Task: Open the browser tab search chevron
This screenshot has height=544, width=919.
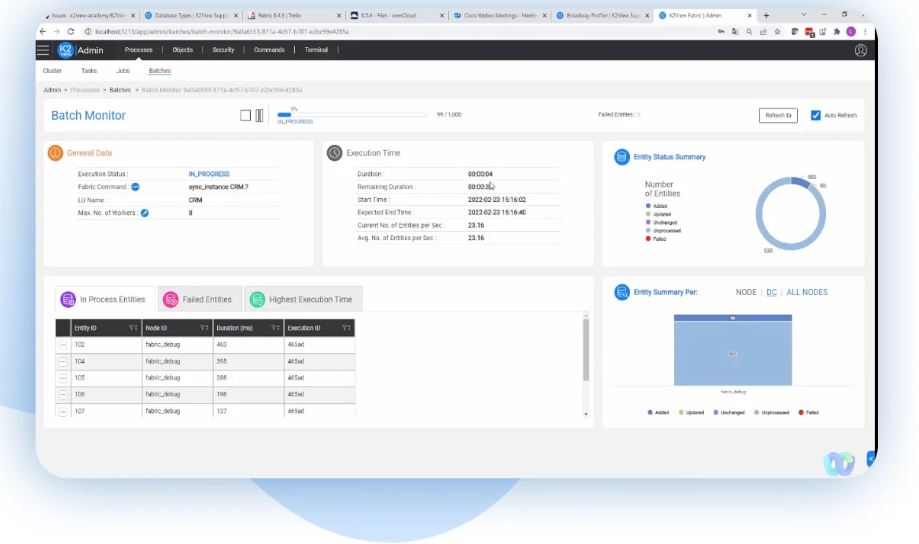Action: pos(804,15)
